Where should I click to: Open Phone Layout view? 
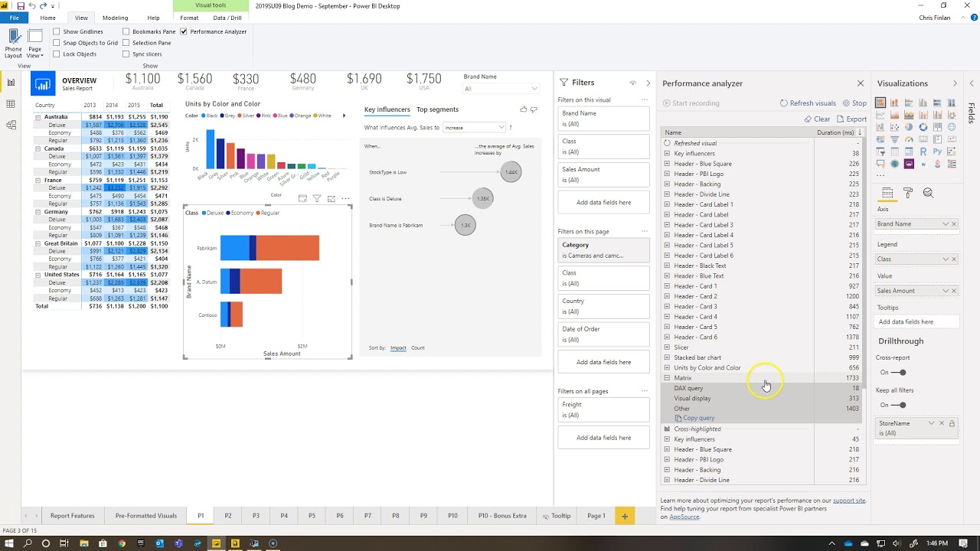(x=13, y=44)
